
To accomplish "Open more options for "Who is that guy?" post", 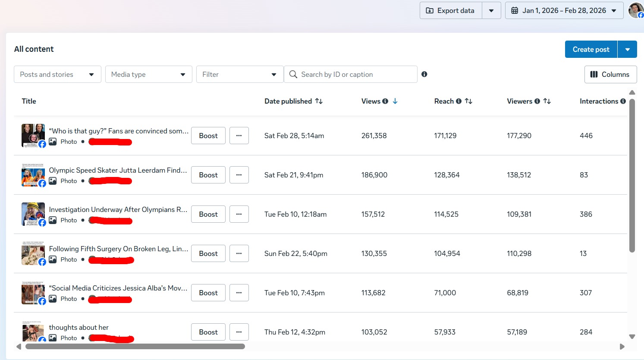I will tap(239, 136).
